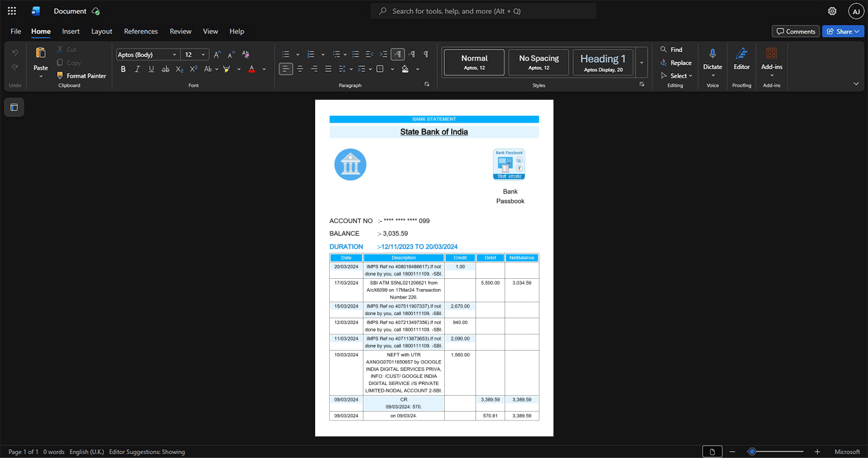Apply text highlight color
Image resolution: width=868 pixels, height=458 pixels.
pyautogui.click(x=227, y=69)
